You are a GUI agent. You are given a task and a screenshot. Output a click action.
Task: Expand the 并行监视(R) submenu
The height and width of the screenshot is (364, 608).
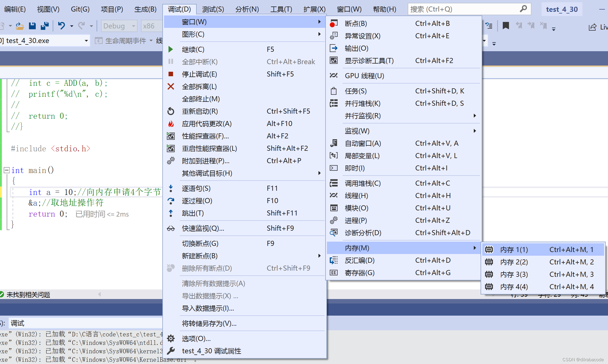point(404,116)
